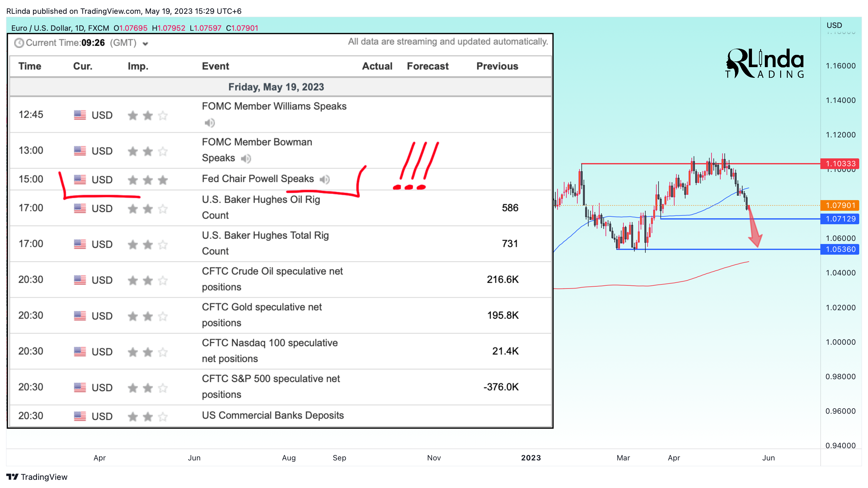Image resolution: width=868 pixels, height=488 pixels.
Task: Click the US flag in the 15:00 Powell row
Action: point(80,179)
